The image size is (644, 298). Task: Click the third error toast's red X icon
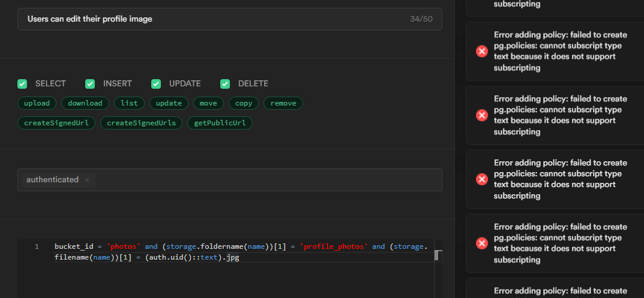(482, 179)
